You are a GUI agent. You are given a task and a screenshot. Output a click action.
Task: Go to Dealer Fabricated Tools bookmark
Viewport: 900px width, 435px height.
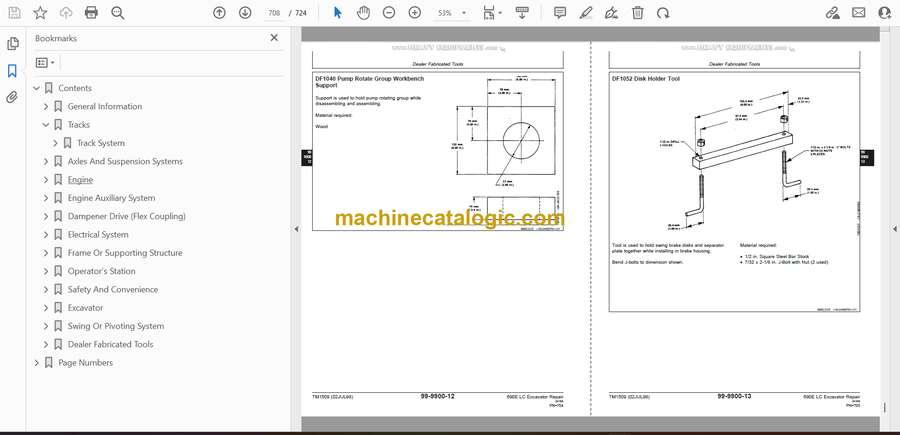[110, 344]
